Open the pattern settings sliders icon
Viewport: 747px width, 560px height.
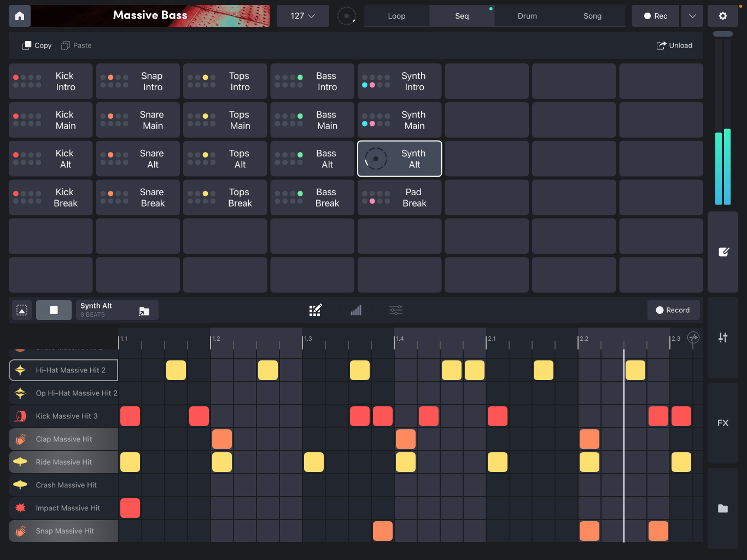click(x=396, y=310)
